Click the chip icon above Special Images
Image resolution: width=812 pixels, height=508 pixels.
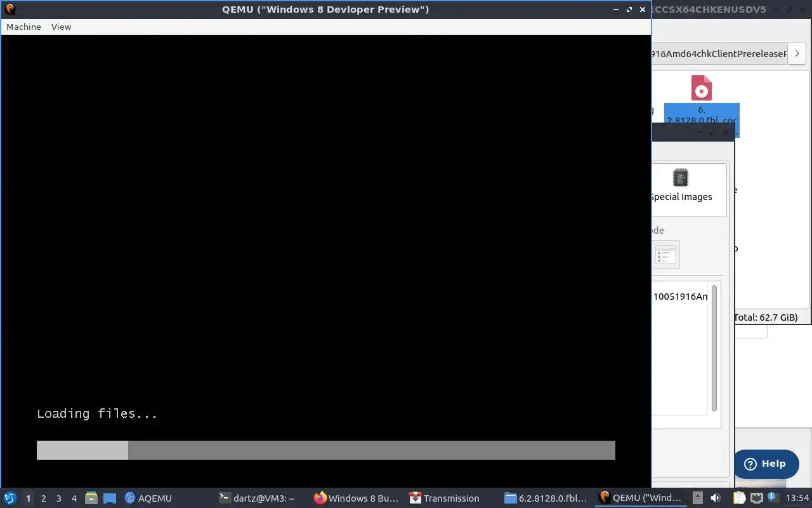coord(680,178)
